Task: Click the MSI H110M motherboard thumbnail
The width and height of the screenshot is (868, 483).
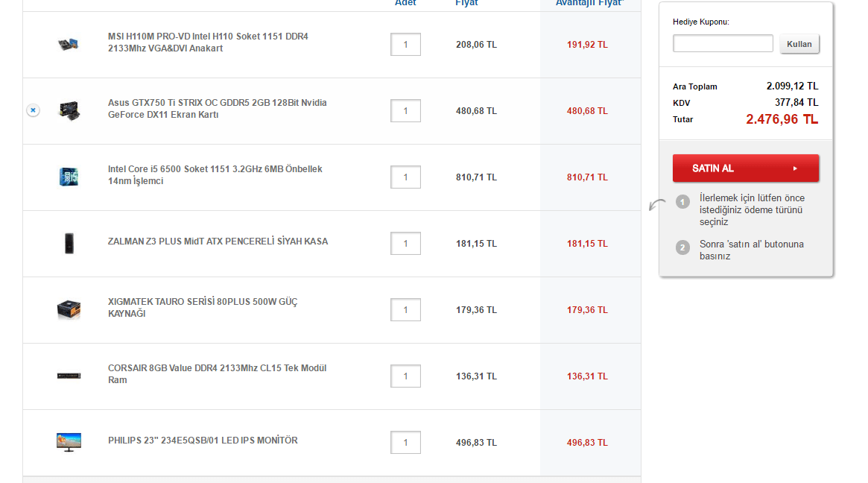Action: 69,44
